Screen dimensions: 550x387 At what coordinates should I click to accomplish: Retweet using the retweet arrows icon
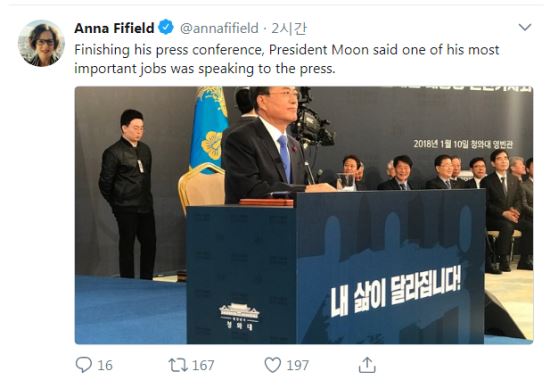click(178, 365)
